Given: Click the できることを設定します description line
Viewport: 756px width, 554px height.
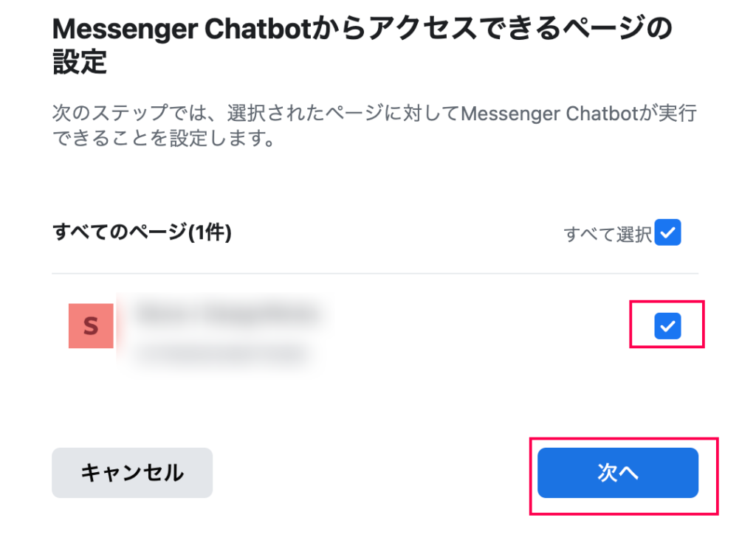Looking at the screenshot, I should (164, 138).
